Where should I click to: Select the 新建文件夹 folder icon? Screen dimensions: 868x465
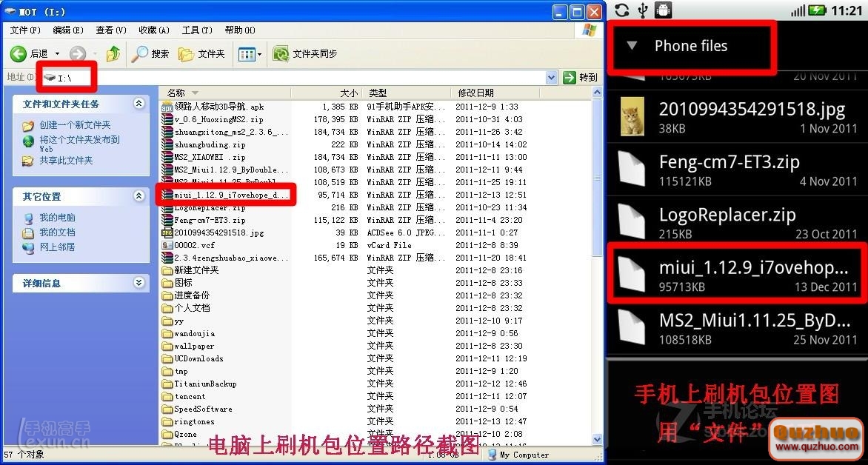pos(167,271)
